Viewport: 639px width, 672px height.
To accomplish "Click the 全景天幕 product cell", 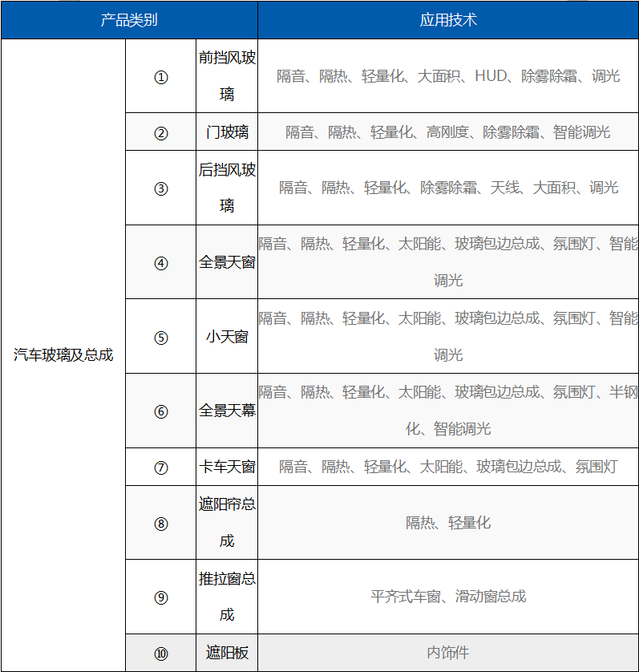I will point(227,411).
